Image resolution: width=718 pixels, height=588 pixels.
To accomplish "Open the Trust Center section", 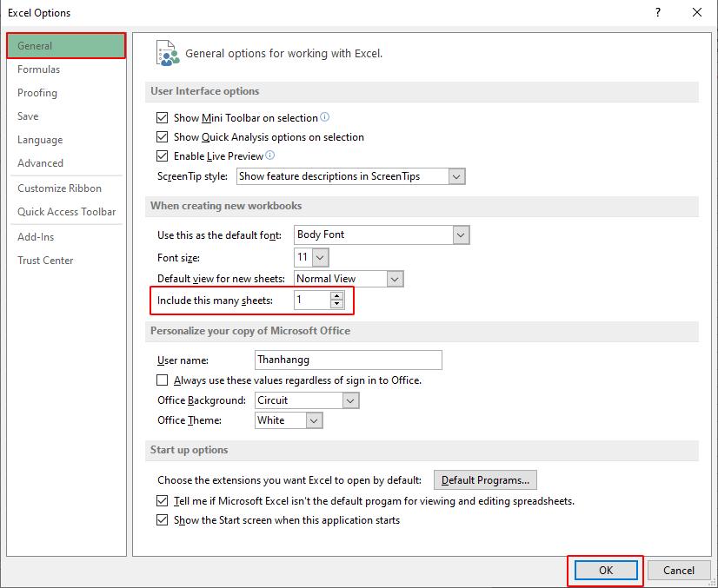I will 45,260.
